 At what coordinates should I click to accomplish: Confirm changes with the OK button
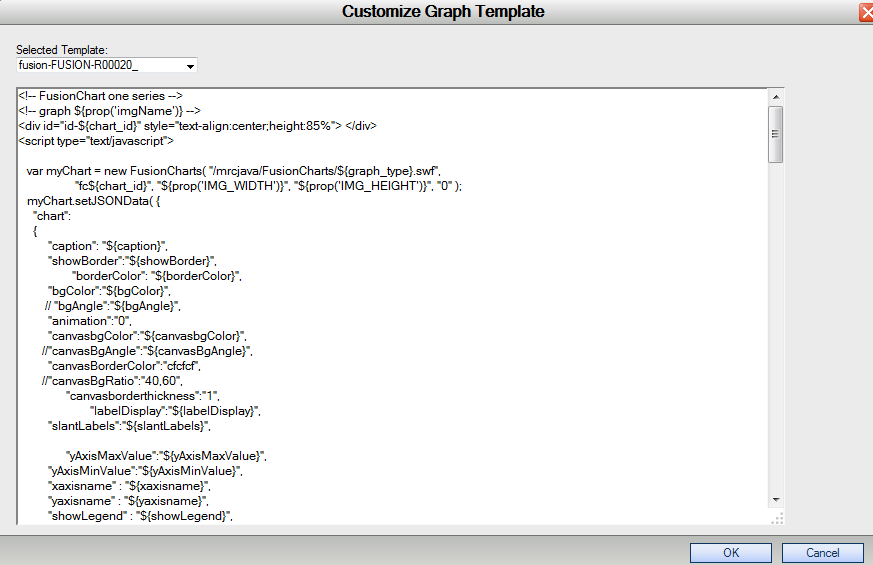tap(730, 553)
